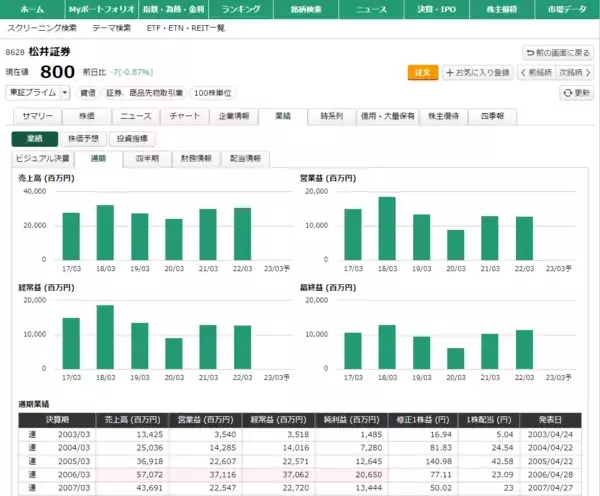The width and height of the screenshot is (600, 496).
Task: Switch to the 企業情報 tab
Action: point(233,116)
